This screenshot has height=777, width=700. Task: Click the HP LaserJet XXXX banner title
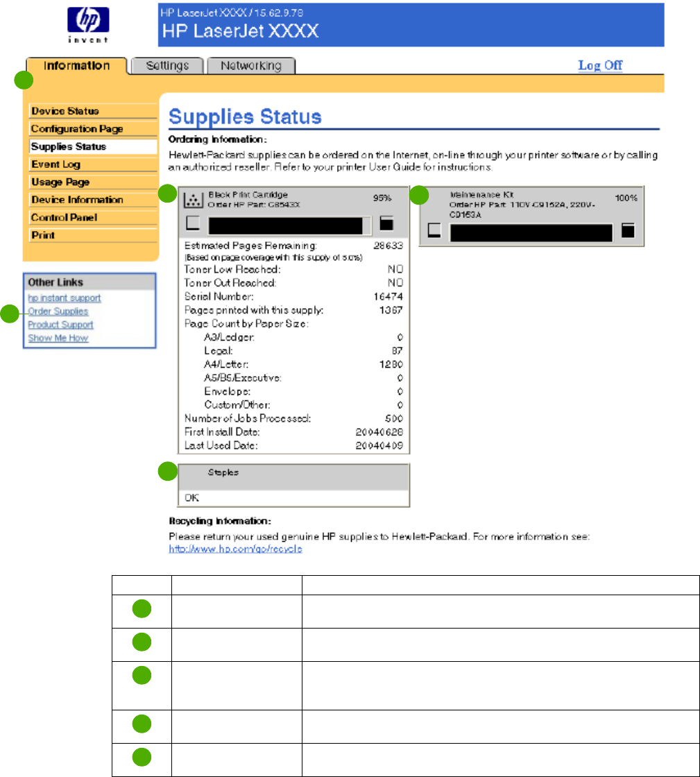[241, 31]
